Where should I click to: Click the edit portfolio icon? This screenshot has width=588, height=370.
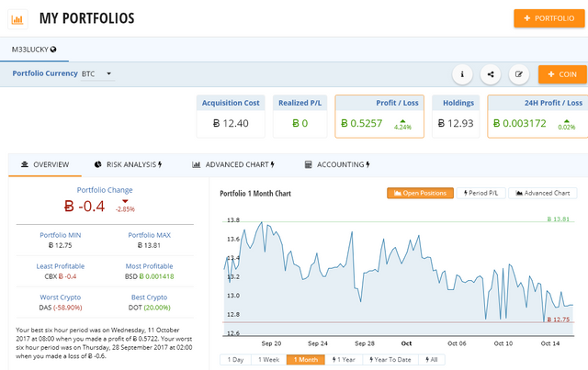(x=519, y=74)
